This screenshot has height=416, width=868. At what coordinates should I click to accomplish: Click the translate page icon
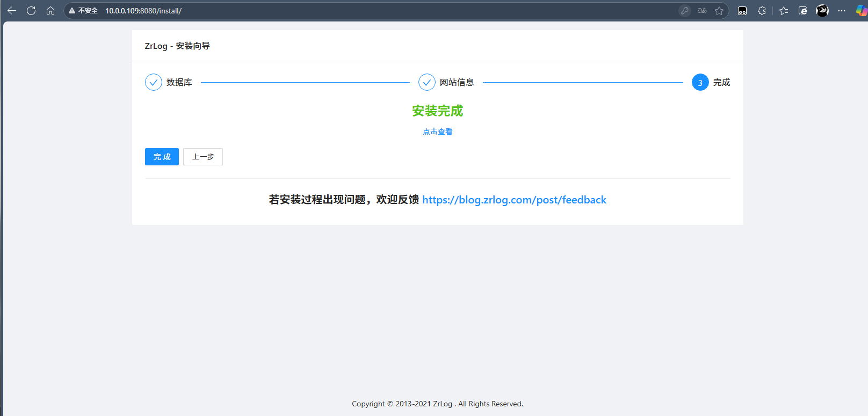[702, 11]
